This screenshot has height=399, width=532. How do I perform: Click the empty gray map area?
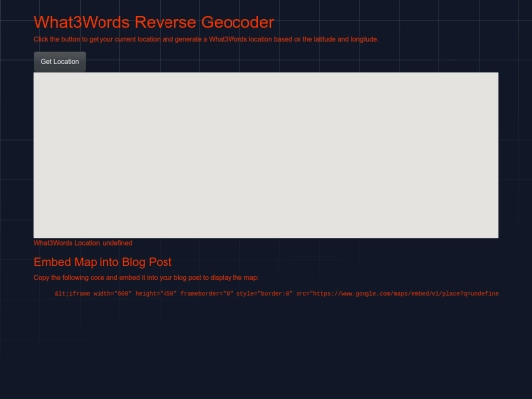tap(266, 155)
